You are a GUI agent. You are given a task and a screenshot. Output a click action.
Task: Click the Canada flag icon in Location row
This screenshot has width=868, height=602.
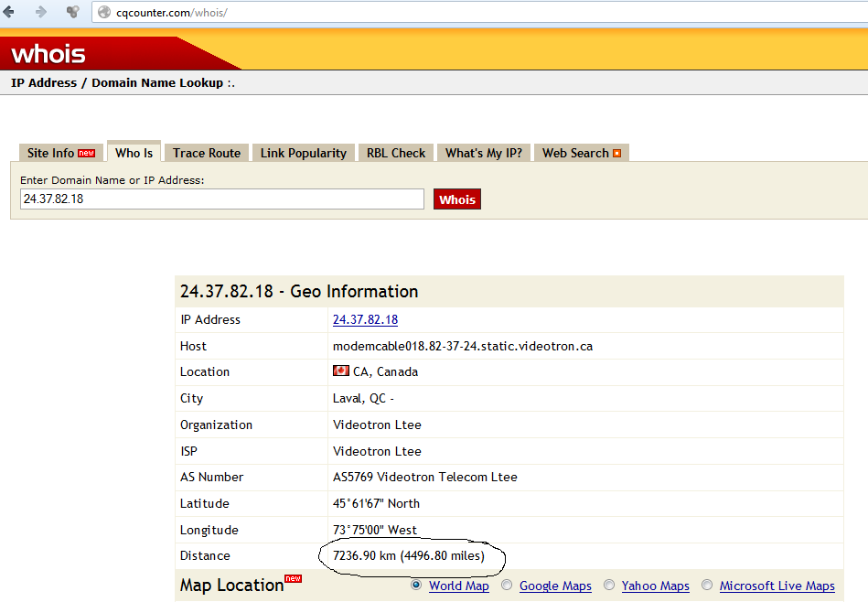pyautogui.click(x=340, y=371)
